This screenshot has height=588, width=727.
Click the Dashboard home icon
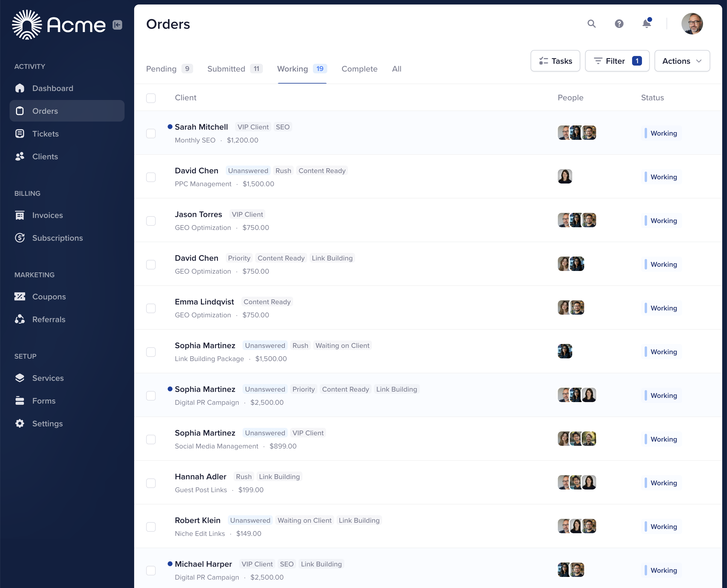pos(20,88)
